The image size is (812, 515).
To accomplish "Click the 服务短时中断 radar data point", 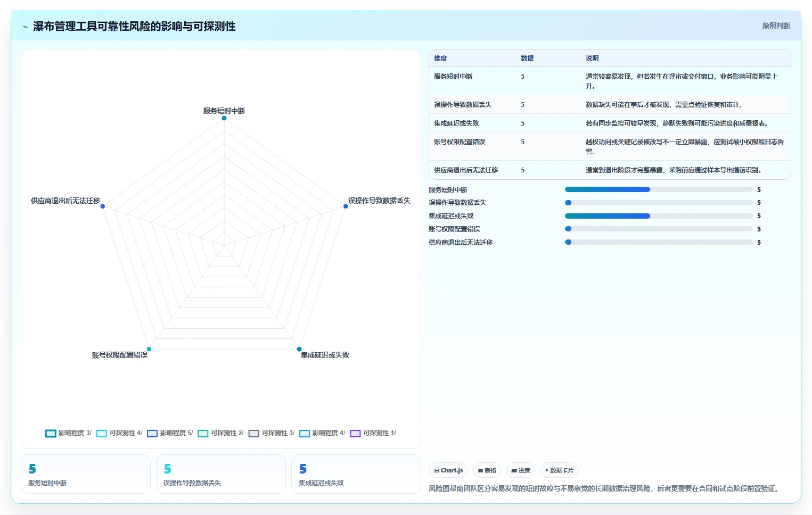I will tap(224, 118).
